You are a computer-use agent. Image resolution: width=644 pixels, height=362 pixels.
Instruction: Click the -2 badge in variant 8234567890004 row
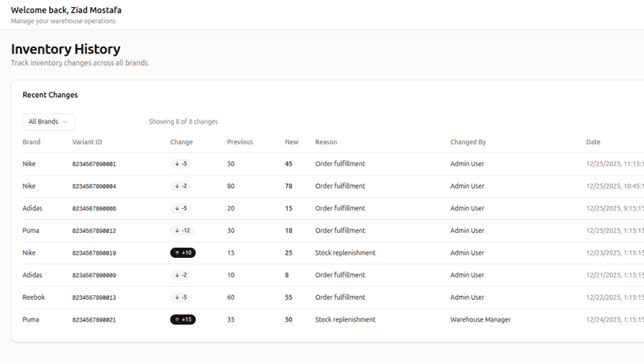tap(180, 186)
